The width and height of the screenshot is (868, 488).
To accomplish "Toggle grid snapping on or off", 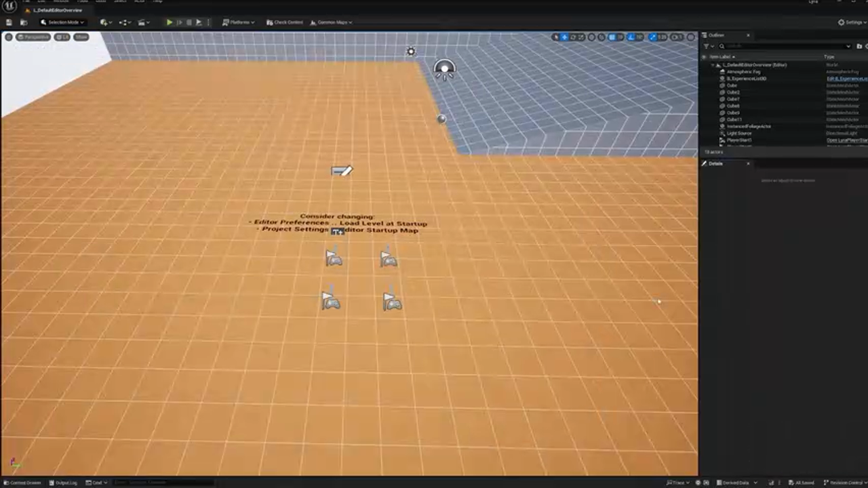I will point(611,37).
